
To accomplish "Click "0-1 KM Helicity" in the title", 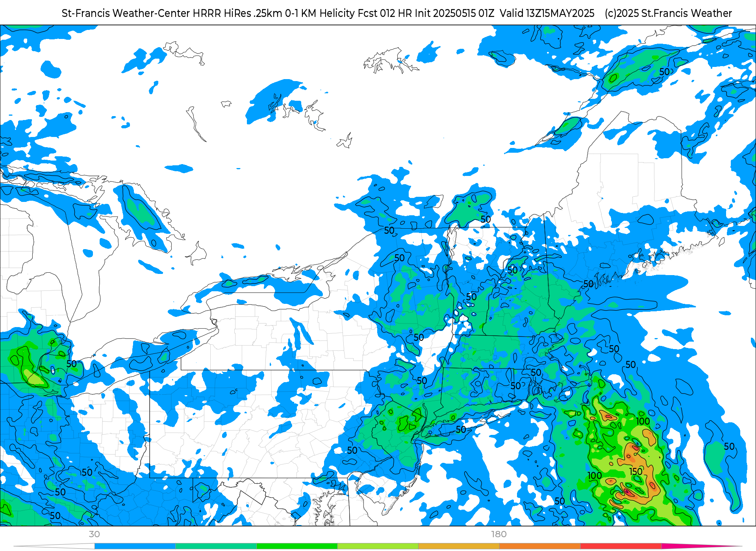I will click(320, 13).
